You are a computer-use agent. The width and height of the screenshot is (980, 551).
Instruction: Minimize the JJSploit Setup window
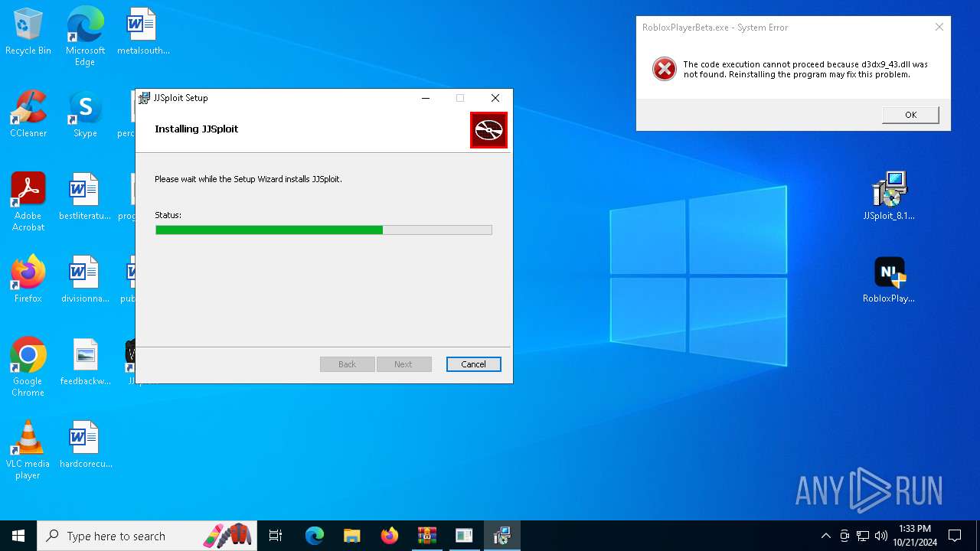(x=426, y=98)
